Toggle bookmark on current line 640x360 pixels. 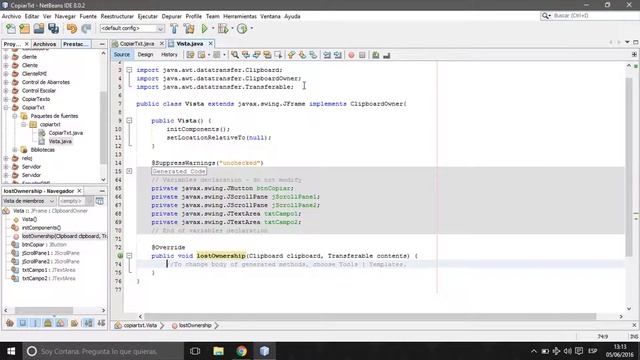[313, 55]
